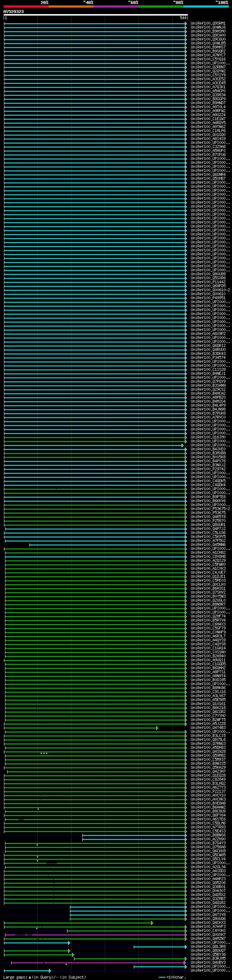
Task: Select the hit UniRef100_Q39834
Action: coord(208,95)
